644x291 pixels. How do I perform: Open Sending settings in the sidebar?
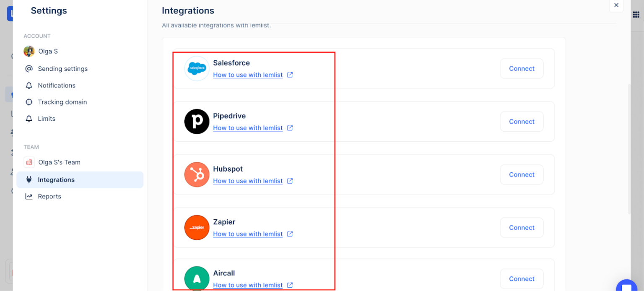(62, 69)
